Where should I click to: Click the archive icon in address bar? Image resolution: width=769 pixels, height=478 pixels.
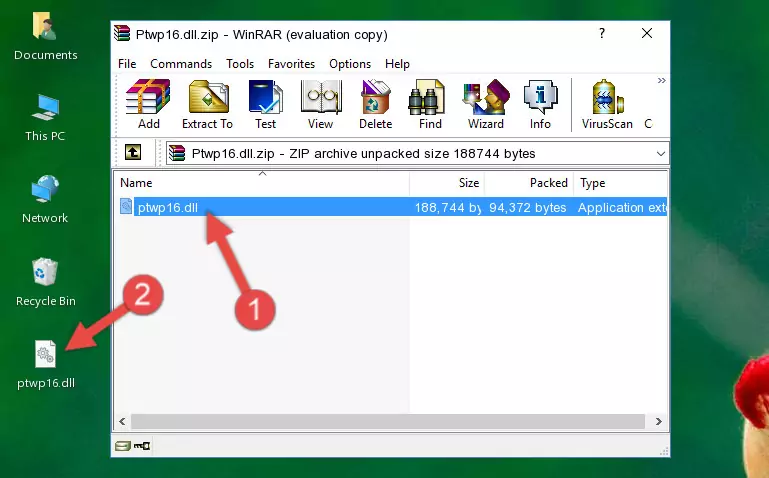177,153
